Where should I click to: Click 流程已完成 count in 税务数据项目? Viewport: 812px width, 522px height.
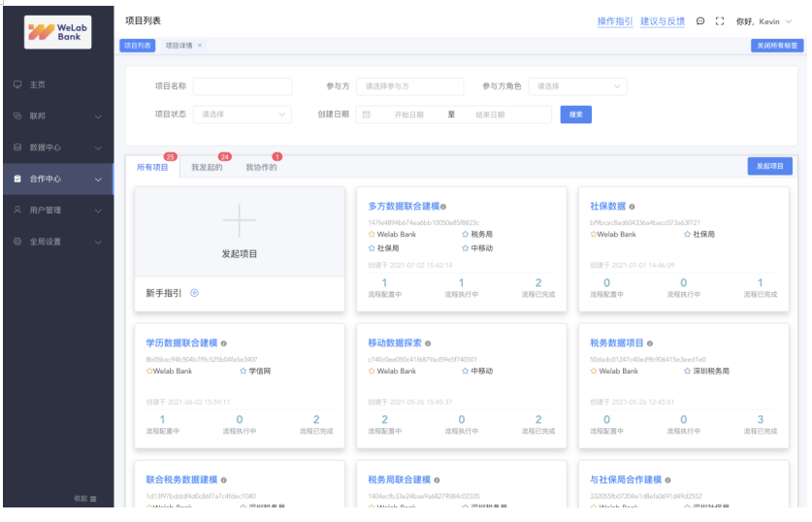[761, 419]
